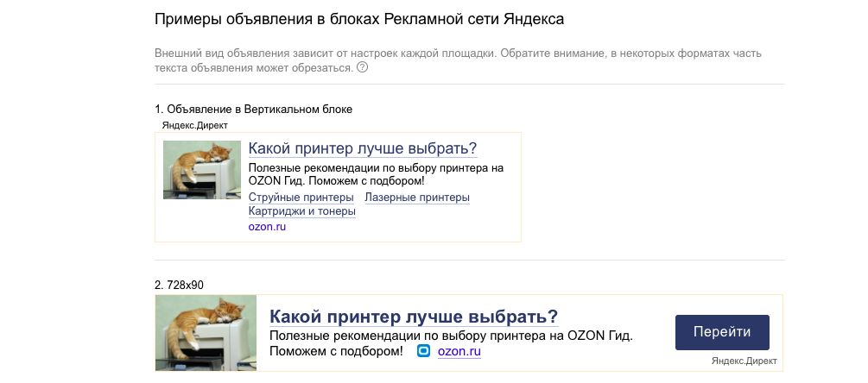This screenshot has width=868, height=383.
Task: Click the 728x90 banner description text
Action: [x=451, y=343]
